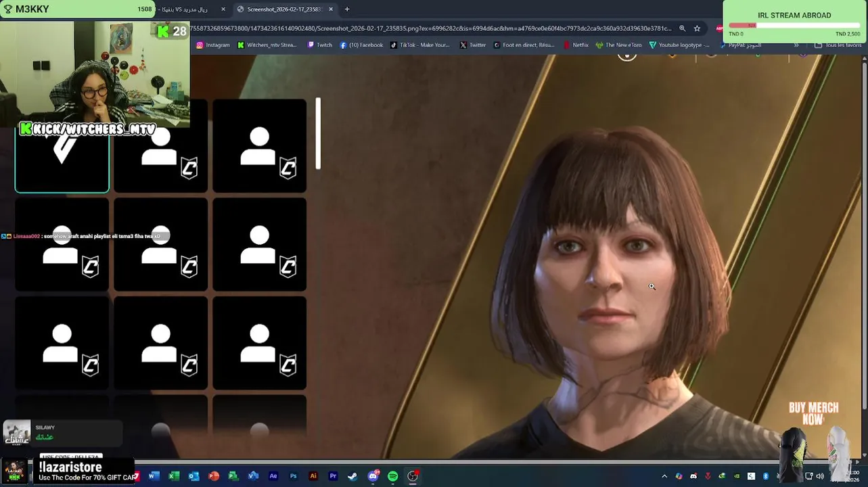Image resolution: width=868 pixels, height=487 pixels.
Task: Open Photoshop from the taskbar
Action: pyautogui.click(x=293, y=476)
